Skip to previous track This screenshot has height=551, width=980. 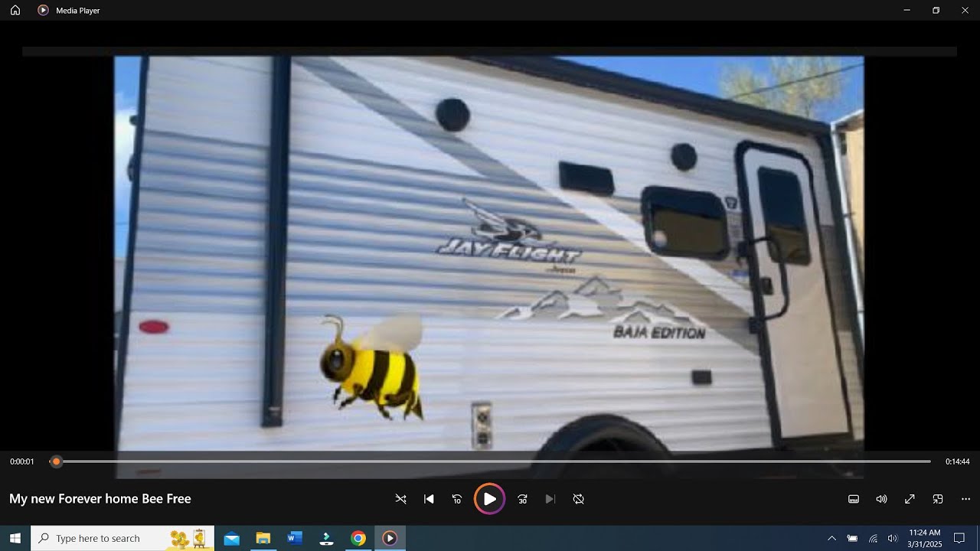click(429, 499)
